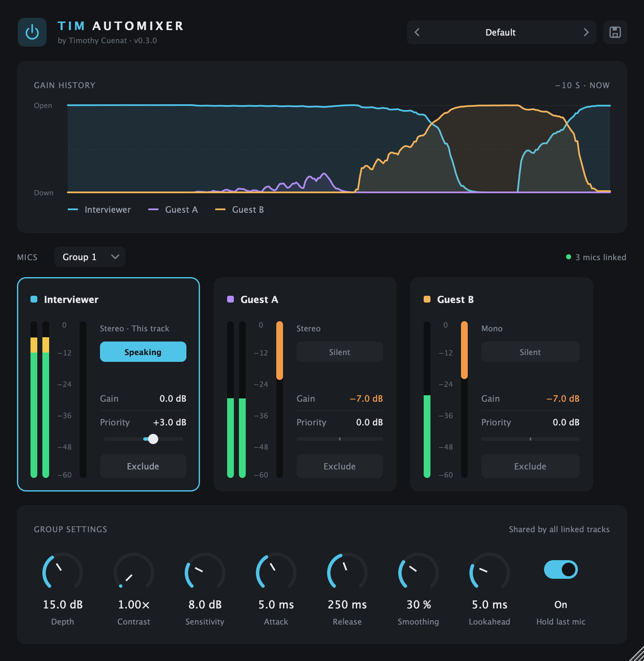This screenshot has width=644, height=661.
Task: Adjust the Interviewer priority slider handle
Action: coord(153,439)
